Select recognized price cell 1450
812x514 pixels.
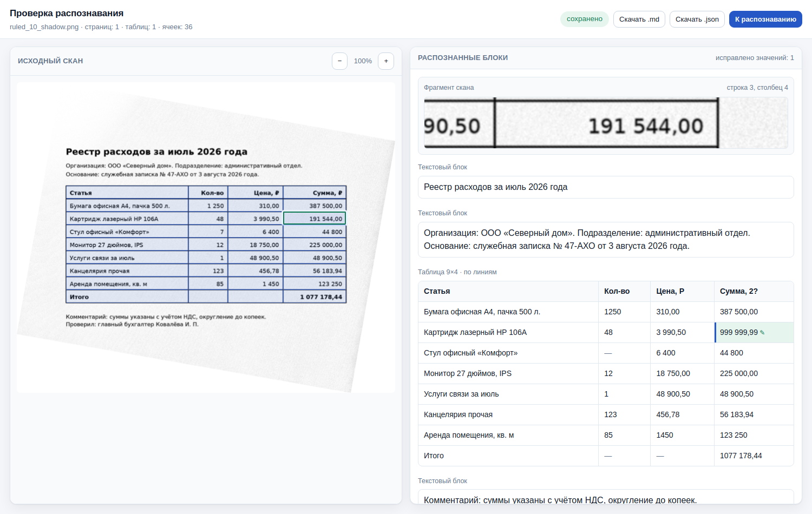tap(683, 436)
